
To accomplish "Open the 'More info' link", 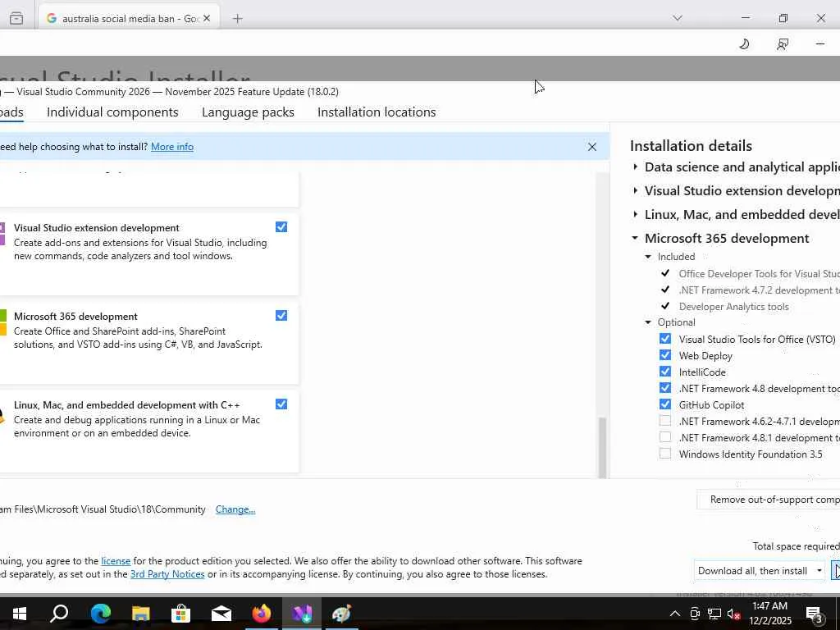I will pyautogui.click(x=172, y=147).
